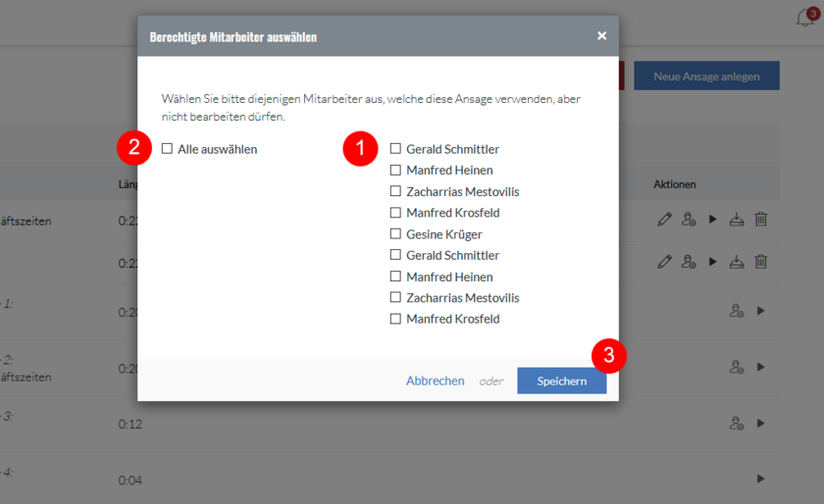
Task: Click download icon in second announcement row
Action: (737, 261)
